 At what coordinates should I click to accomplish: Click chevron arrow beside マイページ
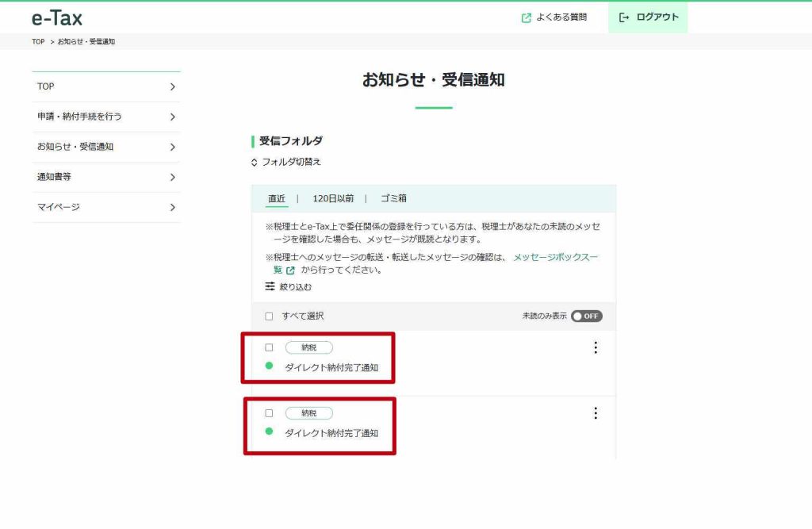pyautogui.click(x=172, y=207)
